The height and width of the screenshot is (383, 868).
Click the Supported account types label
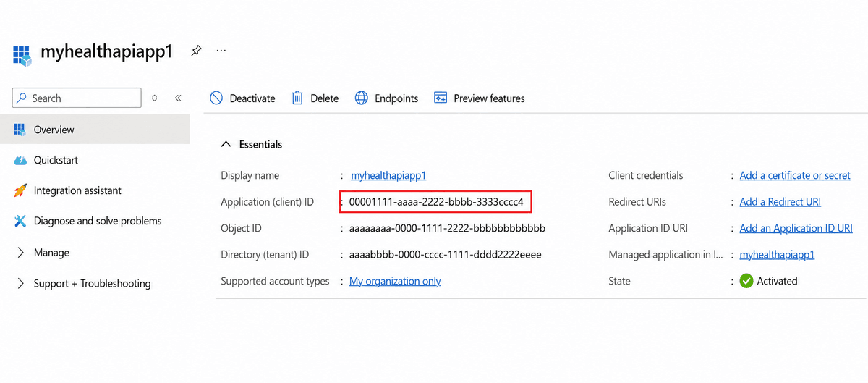click(275, 281)
